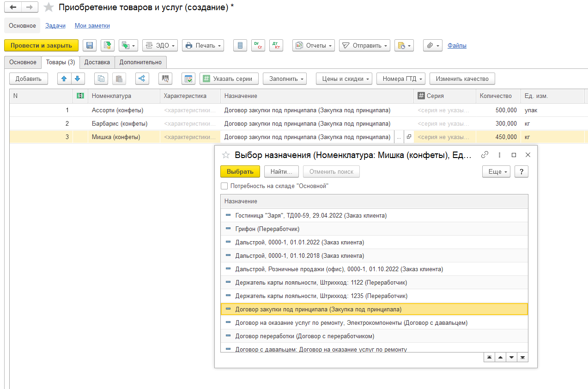Click the save document diskette icon
The height and width of the screenshot is (389, 588).
[90, 45]
